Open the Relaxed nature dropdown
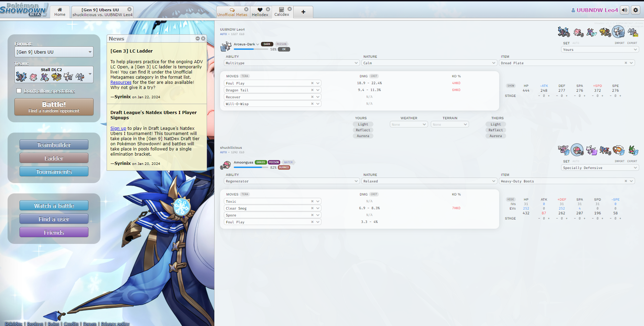The image size is (644, 326). coord(429,181)
